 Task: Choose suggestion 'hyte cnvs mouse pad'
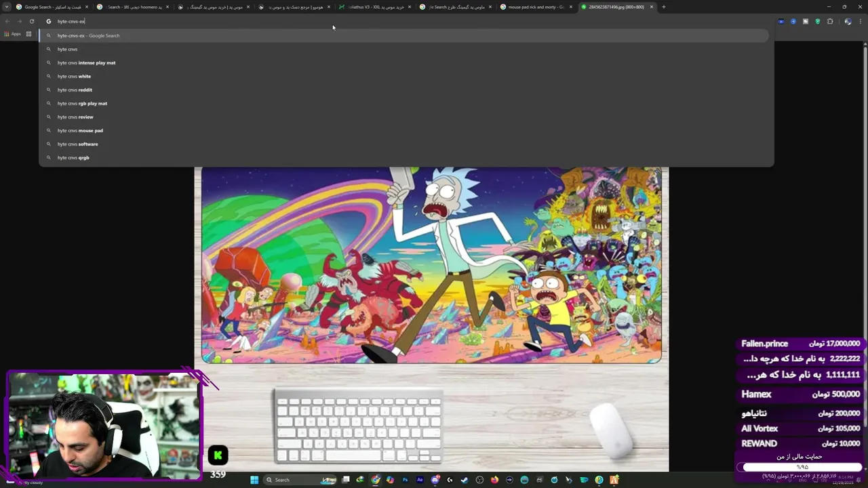coord(405,130)
